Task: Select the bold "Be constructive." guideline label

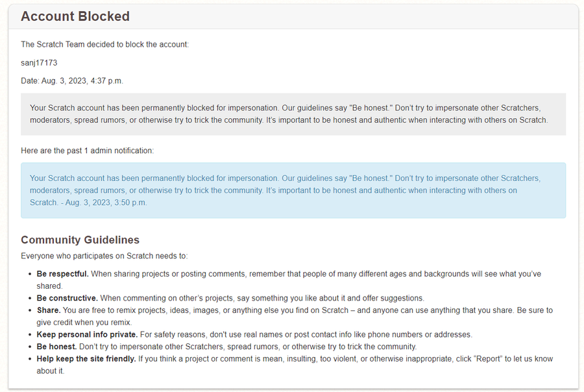Action: click(x=67, y=298)
